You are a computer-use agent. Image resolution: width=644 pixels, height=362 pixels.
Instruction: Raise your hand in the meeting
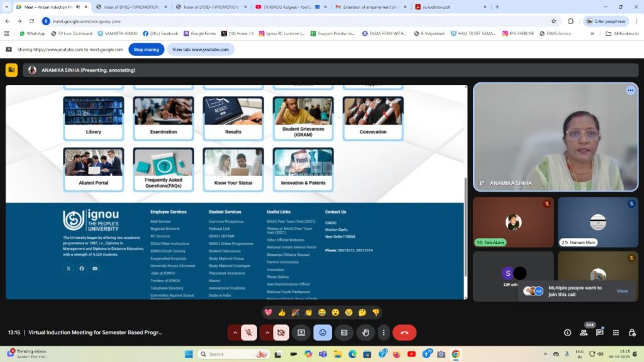[365, 332]
